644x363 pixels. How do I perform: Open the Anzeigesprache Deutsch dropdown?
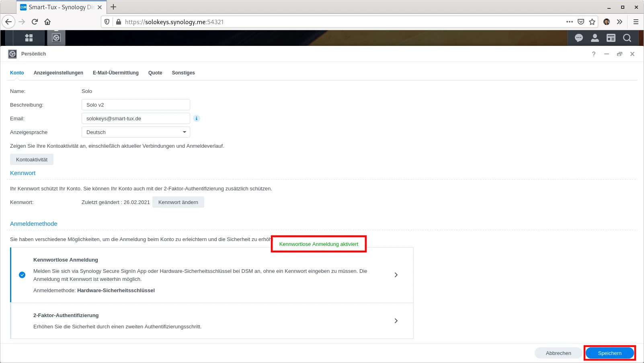point(136,132)
